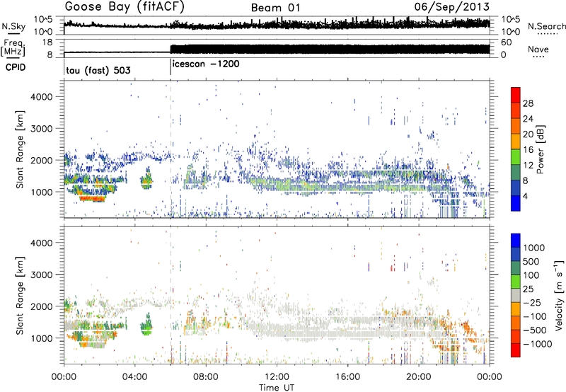Click the 'icescan -1200' CPID text

206,64
